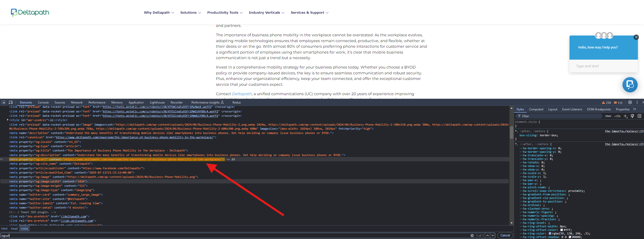Open the Lighthouse tab

point(157,103)
